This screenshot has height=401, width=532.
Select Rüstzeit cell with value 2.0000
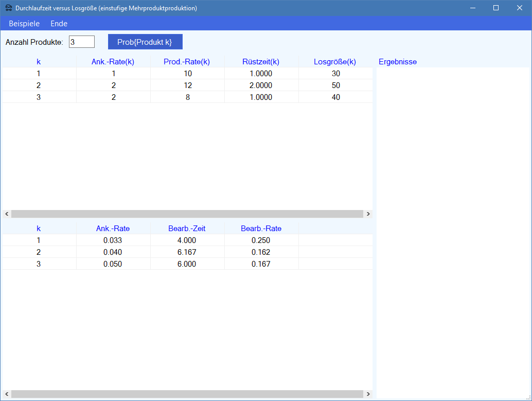pos(261,85)
